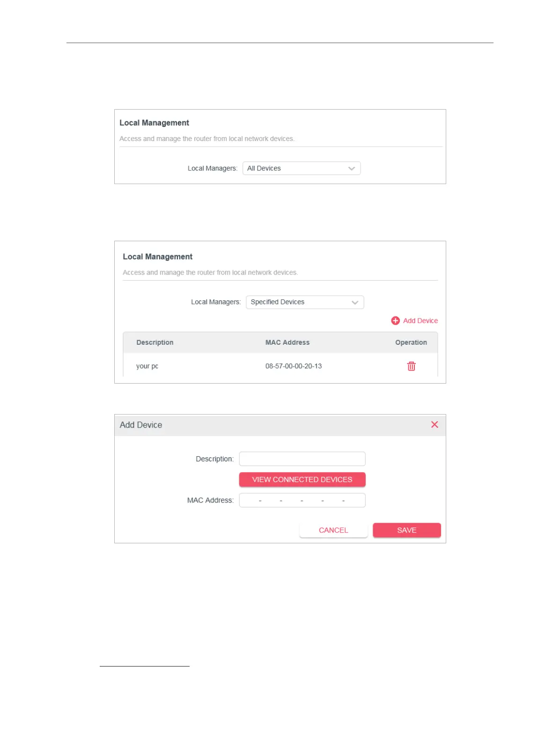Image resolution: width=560 pixels, height=741 pixels.
Task: Click the Add Device dialog title bar
Action: point(280,425)
